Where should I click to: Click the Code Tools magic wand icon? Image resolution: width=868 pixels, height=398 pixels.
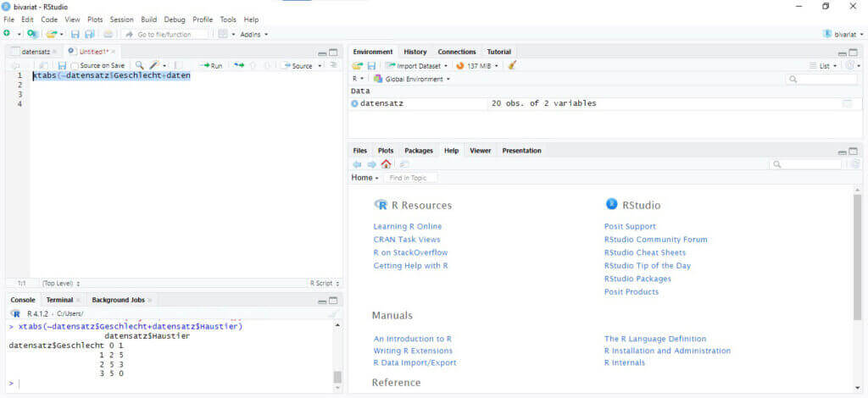pyautogui.click(x=154, y=65)
